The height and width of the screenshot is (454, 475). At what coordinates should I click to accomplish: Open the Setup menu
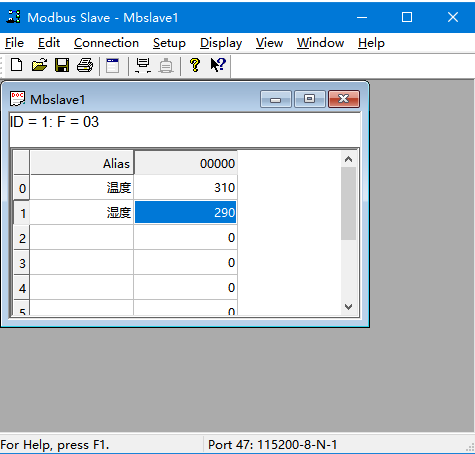click(x=169, y=43)
